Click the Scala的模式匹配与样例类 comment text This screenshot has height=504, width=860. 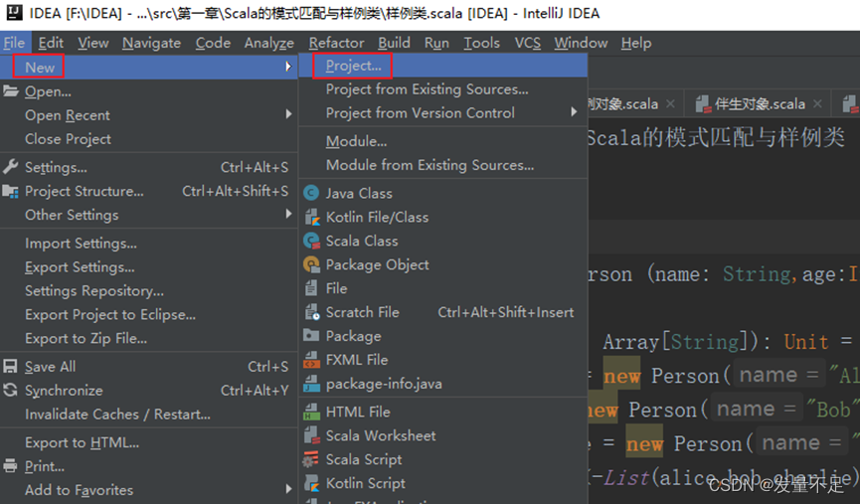[715, 137]
